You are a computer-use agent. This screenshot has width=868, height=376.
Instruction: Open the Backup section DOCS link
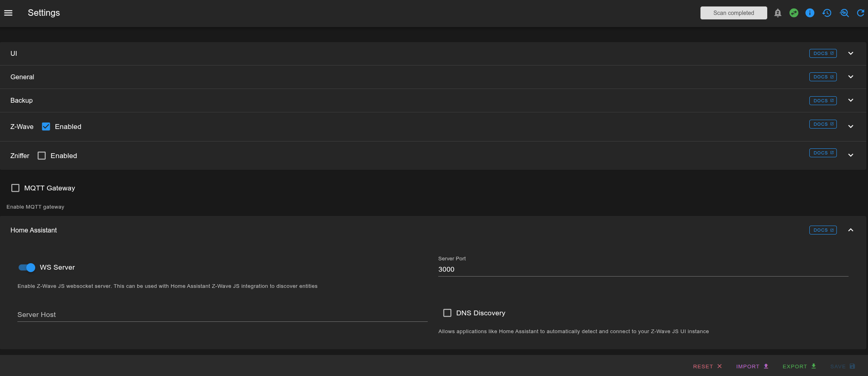point(823,101)
